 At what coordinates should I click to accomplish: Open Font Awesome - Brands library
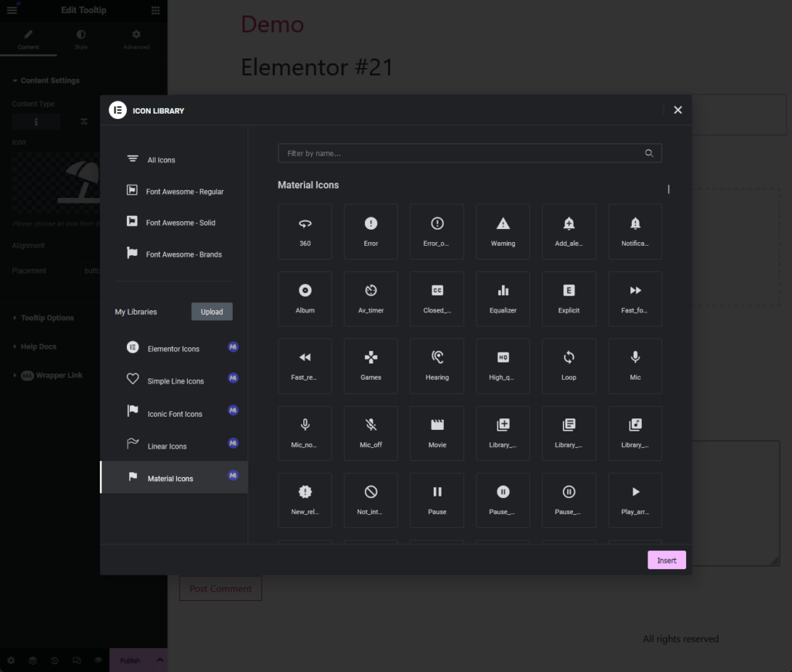(x=174, y=254)
